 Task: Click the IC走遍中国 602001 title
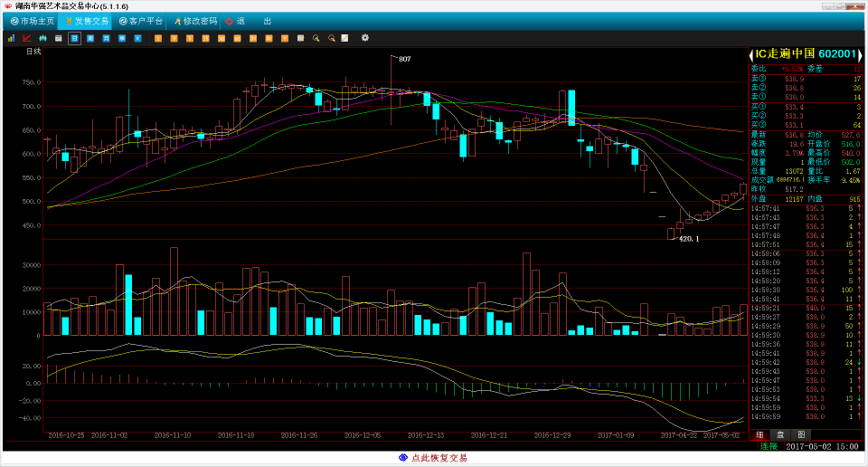[806, 53]
